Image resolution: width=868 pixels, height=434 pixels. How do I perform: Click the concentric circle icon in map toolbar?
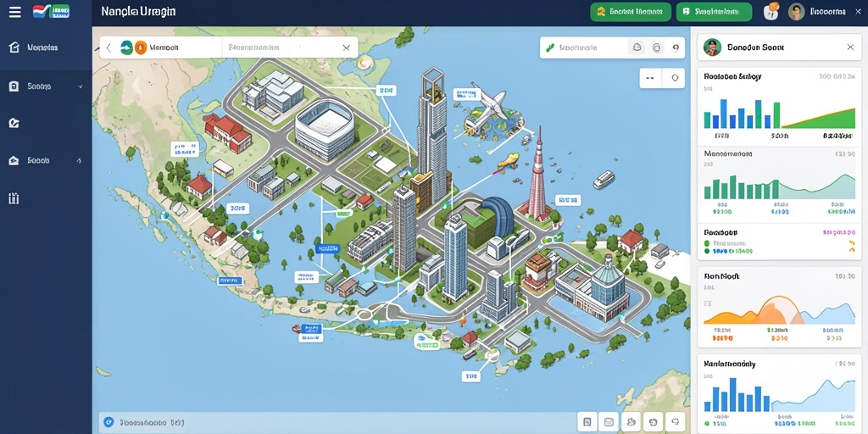pos(657,48)
